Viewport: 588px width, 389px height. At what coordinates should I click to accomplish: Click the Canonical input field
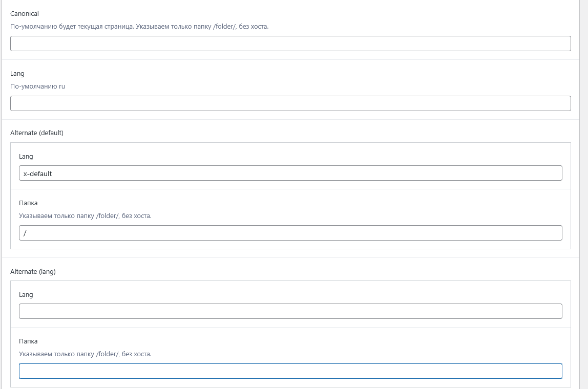[290, 44]
